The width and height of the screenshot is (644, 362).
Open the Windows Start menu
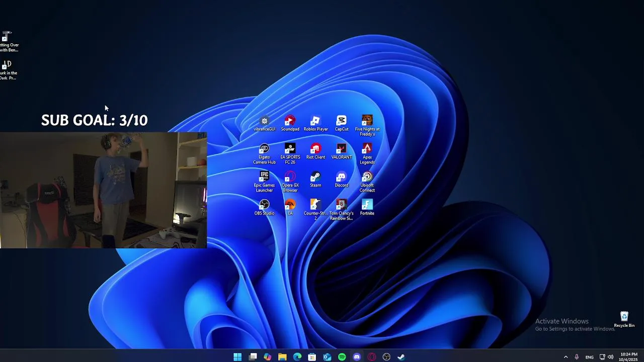tap(237, 357)
